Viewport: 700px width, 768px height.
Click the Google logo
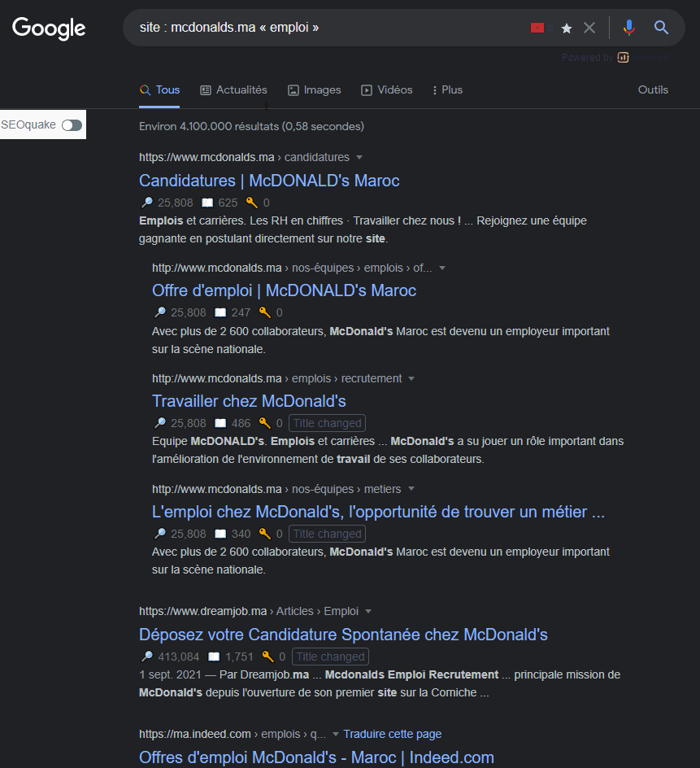click(49, 28)
